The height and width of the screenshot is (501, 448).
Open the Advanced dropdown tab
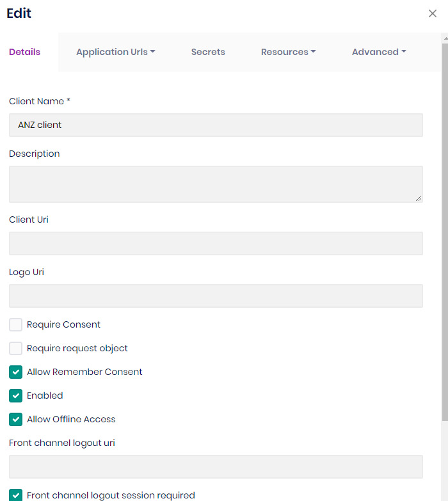[379, 52]
